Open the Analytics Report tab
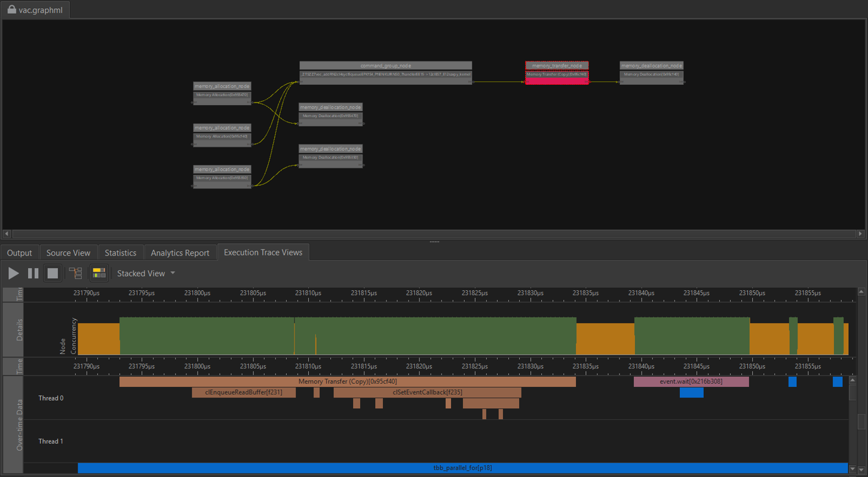 180,253
